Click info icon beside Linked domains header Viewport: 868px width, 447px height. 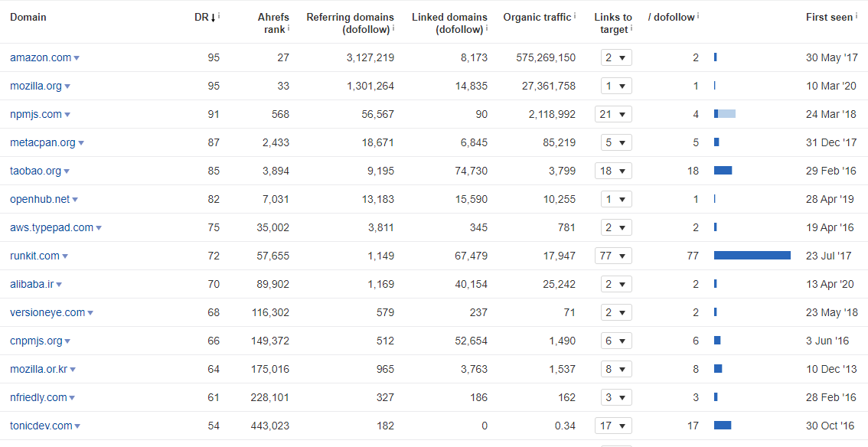pos(487,28)
